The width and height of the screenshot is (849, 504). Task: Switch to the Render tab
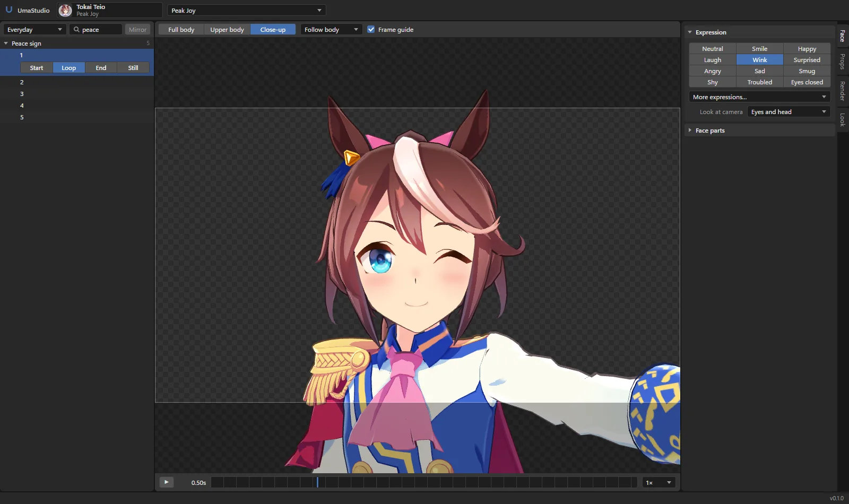pyautogui.click(x=842, y=91)
